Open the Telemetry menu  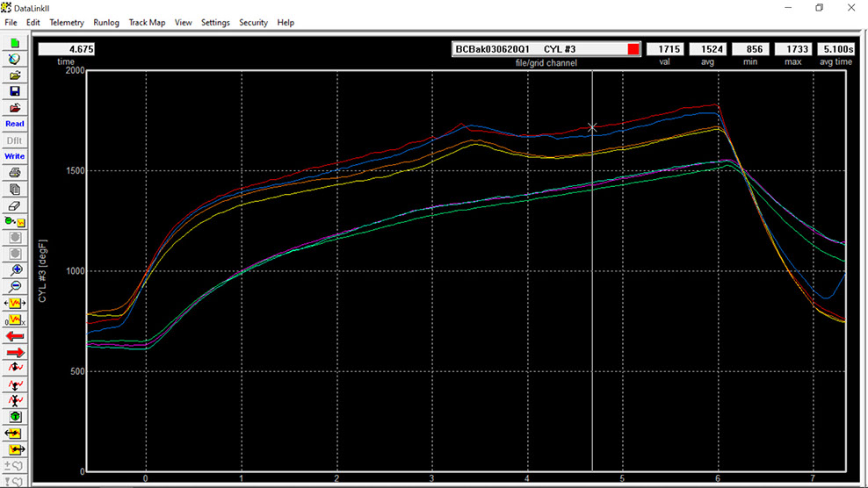tap(67, 22)
